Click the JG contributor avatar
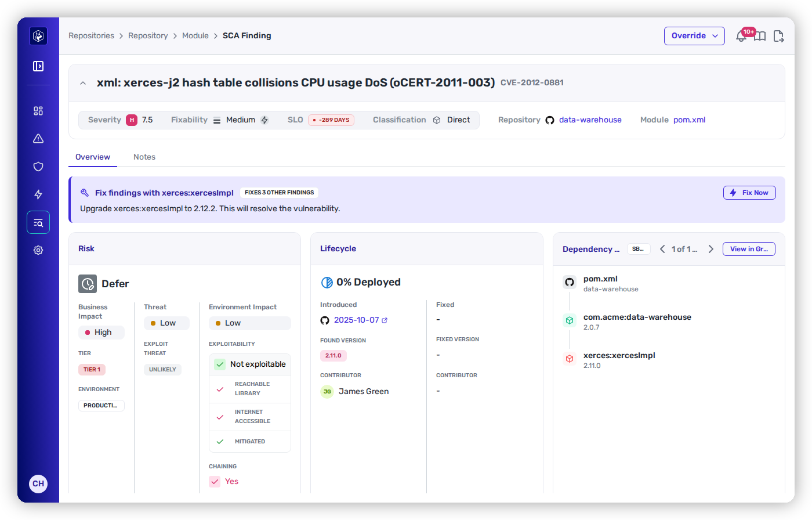The image size is (812, 520). point(327,392)
